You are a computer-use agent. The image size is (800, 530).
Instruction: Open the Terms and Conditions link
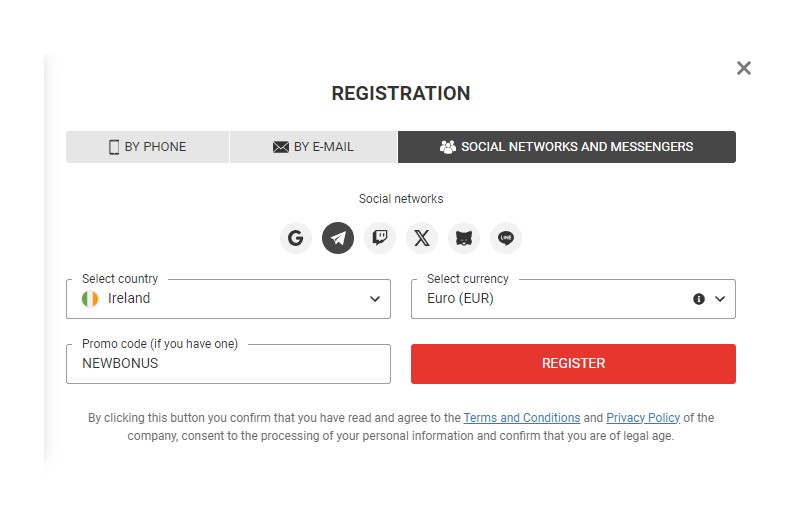pos(522,418)
